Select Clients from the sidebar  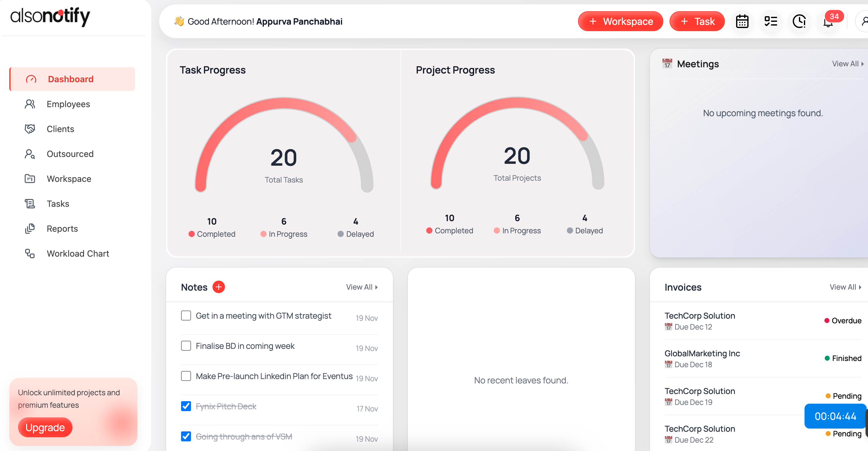tap(60, 129)
